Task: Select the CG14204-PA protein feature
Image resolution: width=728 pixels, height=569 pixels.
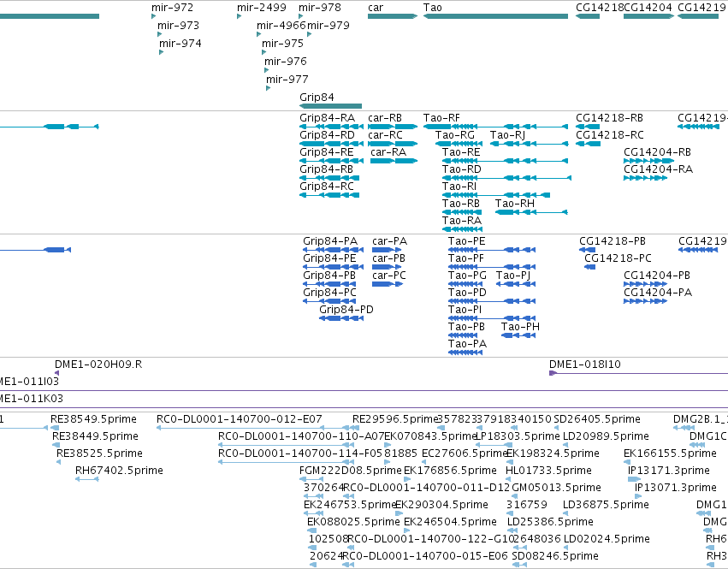Action: click(645, 301)
